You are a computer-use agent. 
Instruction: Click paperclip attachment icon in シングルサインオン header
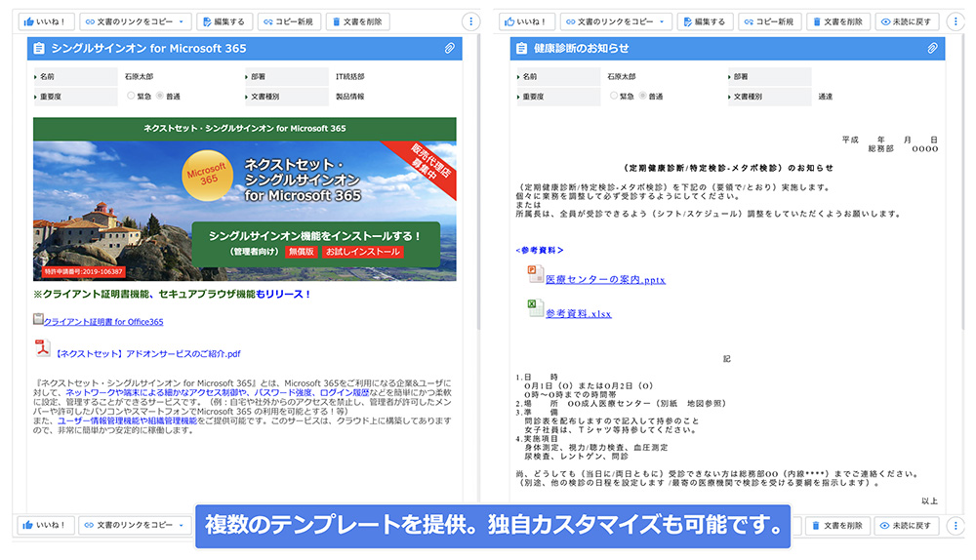tap(449, 48)
